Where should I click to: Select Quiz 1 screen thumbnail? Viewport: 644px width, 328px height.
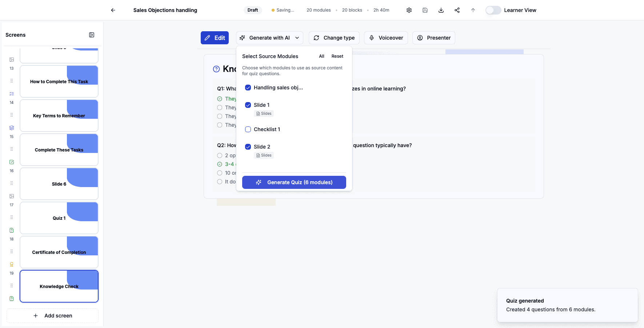pyautogui.click(x=59, y=218)
